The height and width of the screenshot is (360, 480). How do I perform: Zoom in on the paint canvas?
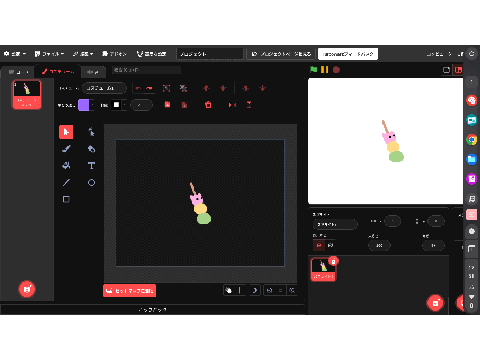(292, 291)
